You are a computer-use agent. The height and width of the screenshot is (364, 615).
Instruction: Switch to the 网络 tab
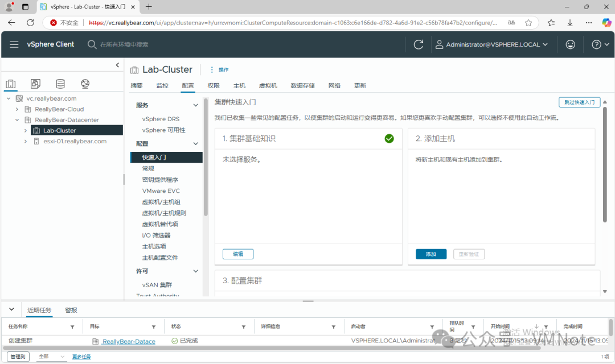[x=335, y=86]
